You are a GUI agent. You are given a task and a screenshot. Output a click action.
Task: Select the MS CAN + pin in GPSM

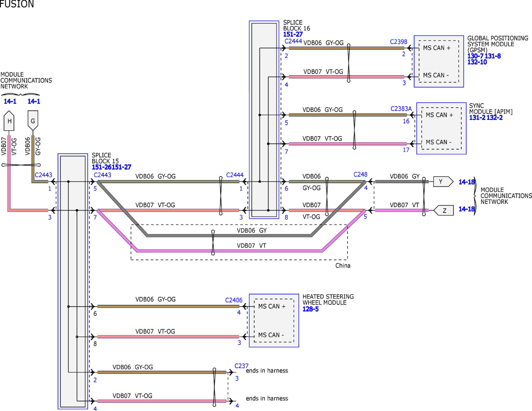[x=437, y=48]
